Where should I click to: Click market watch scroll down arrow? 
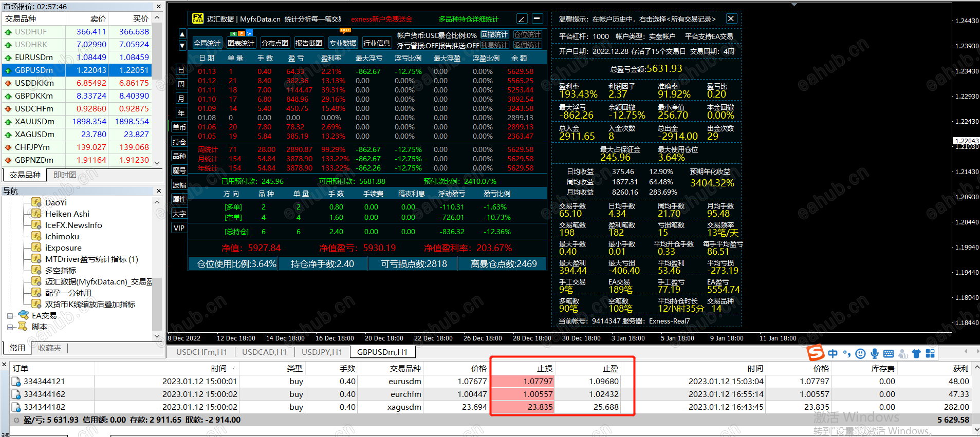[157, 163]
